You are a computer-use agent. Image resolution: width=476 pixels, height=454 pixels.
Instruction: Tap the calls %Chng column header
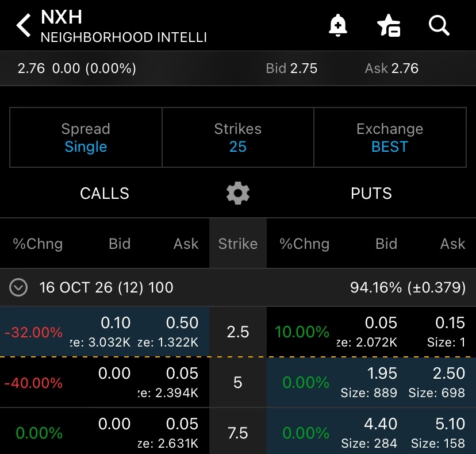click(37, 244)
